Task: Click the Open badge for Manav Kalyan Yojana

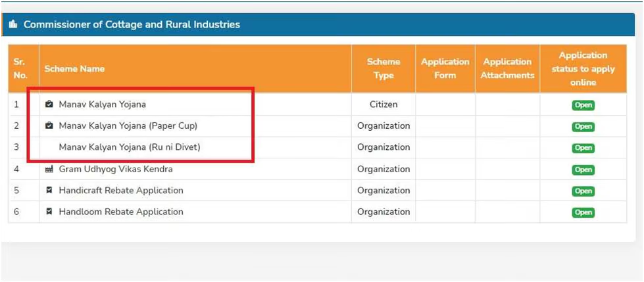Action: [x=583, y=105]
